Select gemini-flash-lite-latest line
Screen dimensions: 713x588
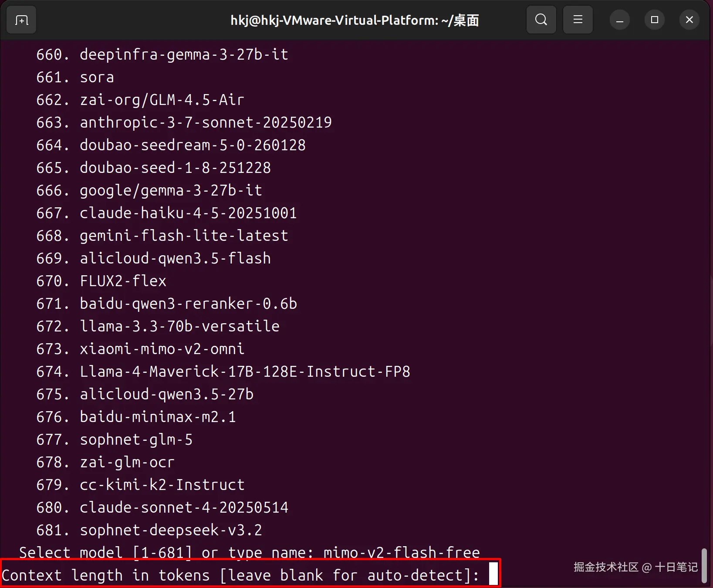[x=162, y=236]
